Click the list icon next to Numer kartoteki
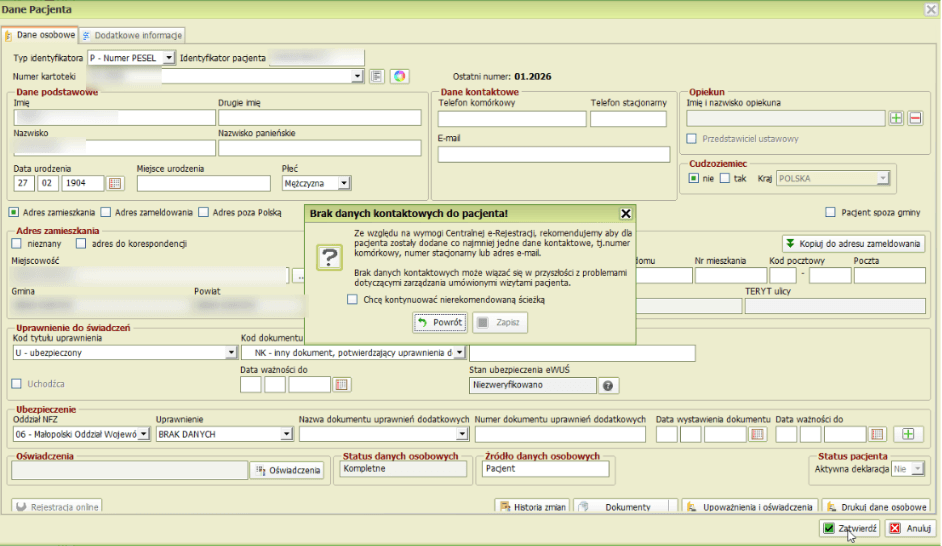 (x=377, y=76)
